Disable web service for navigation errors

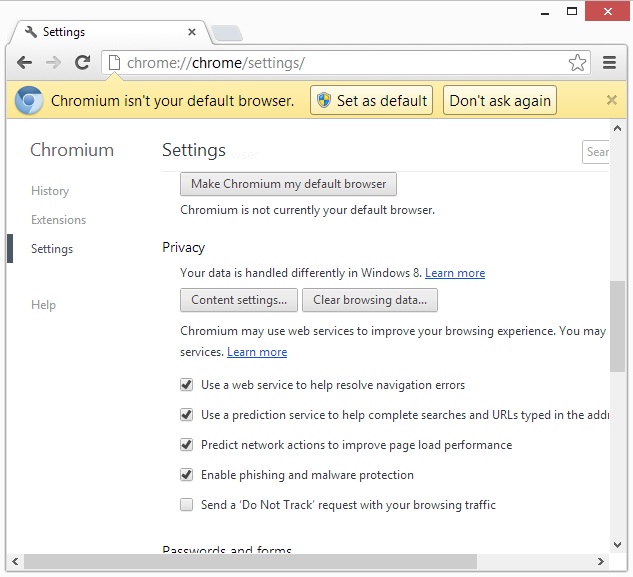(x=186, y=385)
